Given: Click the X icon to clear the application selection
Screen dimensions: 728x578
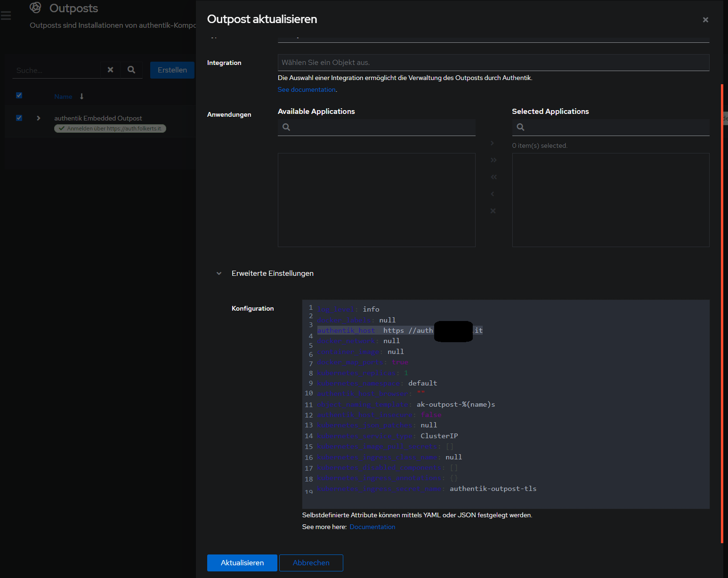Looking at the screenshot, I should (493, 211).
